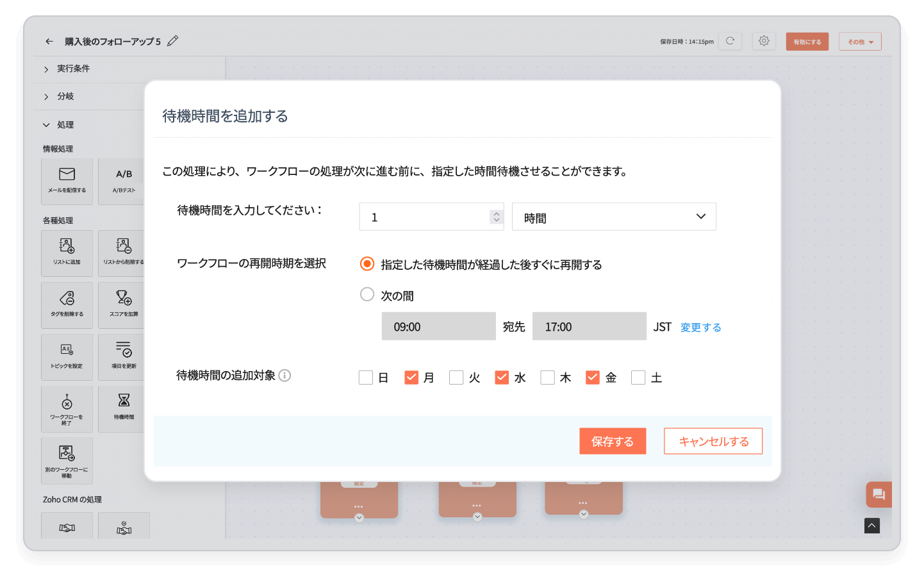Open workflow settings with the gear icon
This screenshot has width=924, height=582.
tap(764, 41)
